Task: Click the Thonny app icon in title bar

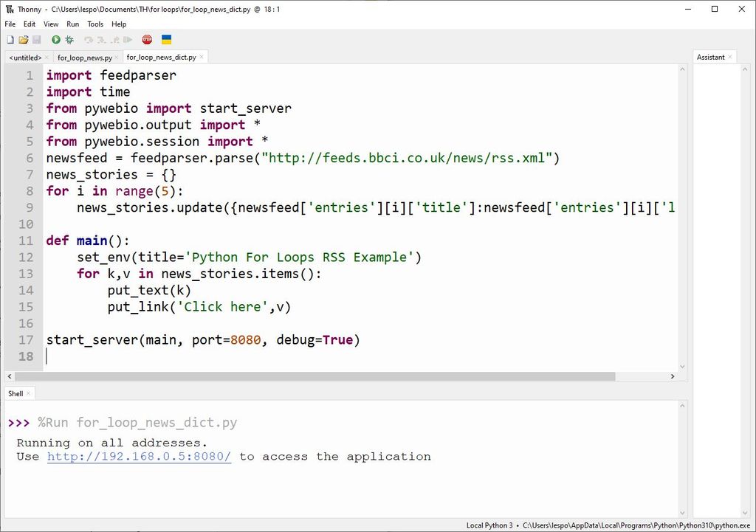Action: (x=10, y=9)
